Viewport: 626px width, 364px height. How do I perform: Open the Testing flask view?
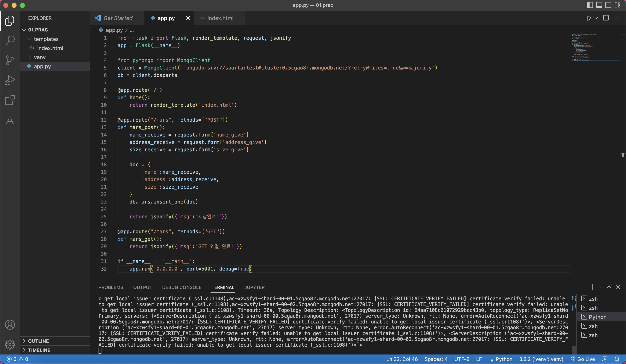pos(10,120)
